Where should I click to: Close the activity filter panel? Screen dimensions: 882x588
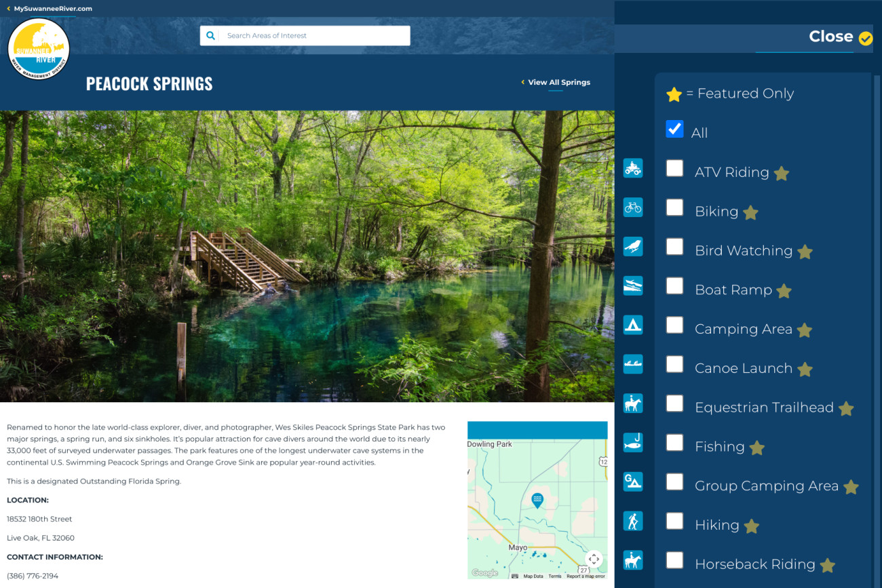coord(840,37)
